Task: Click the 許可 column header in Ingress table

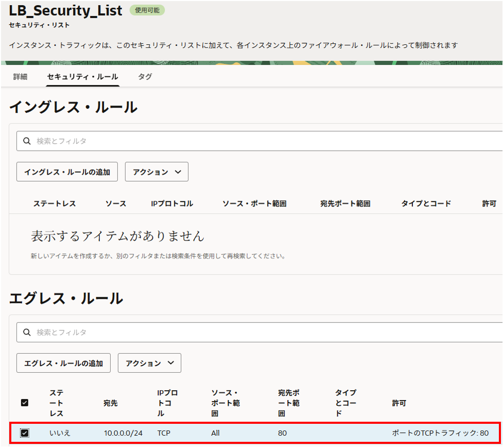Action: point(489,203)
